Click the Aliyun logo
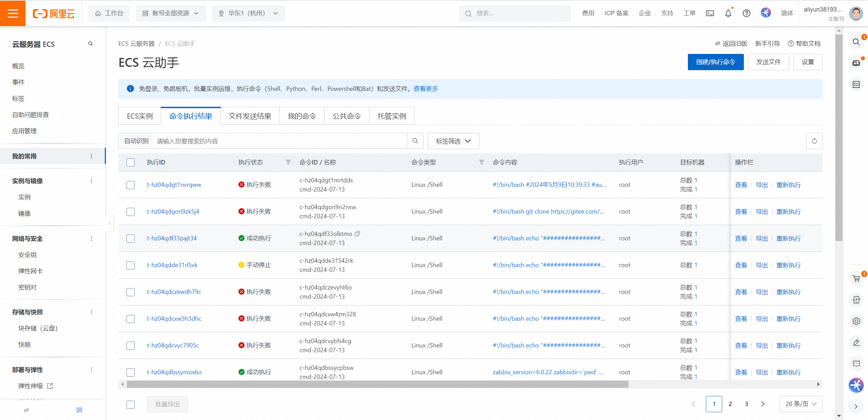Viewport: 868px width, 420px height. (54, 14)
